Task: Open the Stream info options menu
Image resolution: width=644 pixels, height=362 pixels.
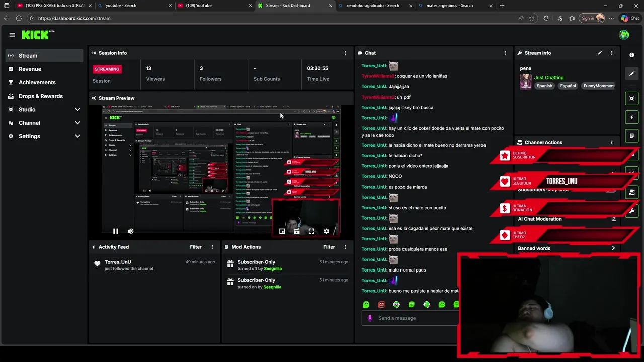Action: pos(612,53)
